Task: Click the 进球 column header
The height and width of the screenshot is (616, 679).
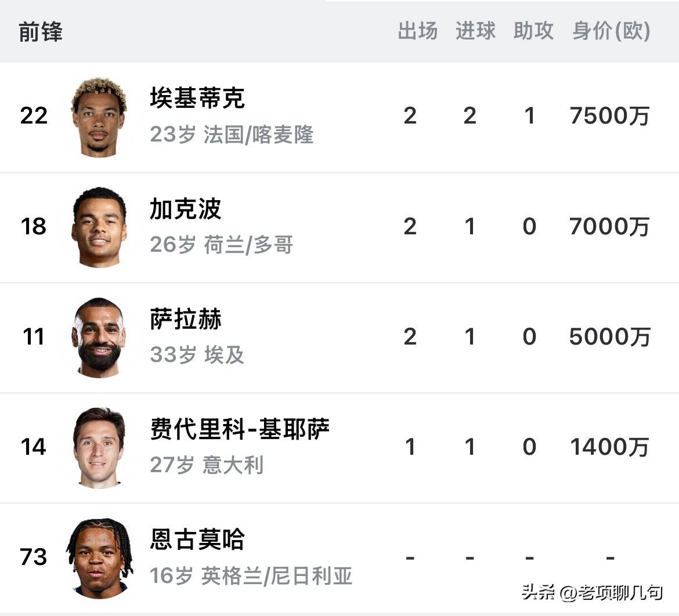Action: point(475,31)
